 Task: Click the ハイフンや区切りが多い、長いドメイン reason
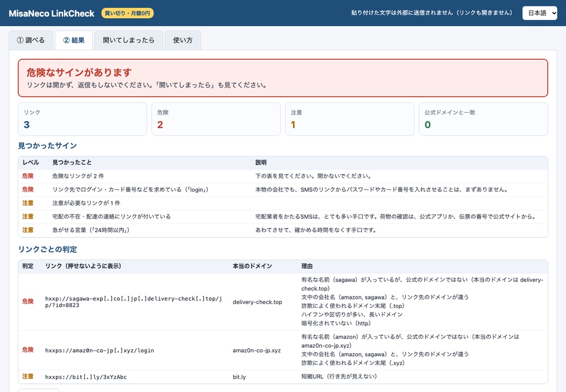coord(352,315)
